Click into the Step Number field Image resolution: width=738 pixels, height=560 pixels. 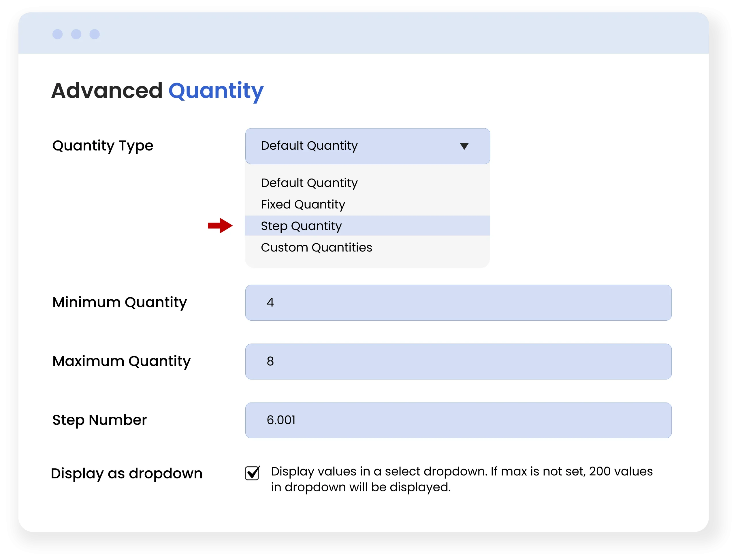pos(458,420)
